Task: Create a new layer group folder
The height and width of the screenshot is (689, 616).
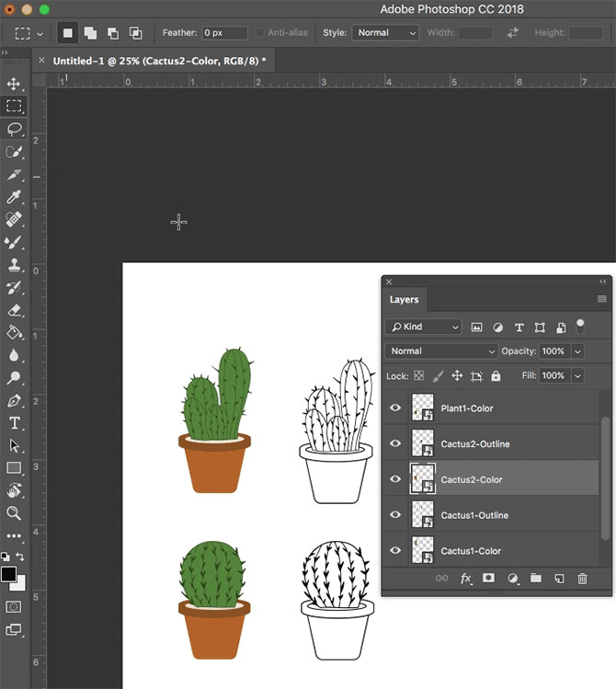Action: pyautogui.click(x=535, y=579)
